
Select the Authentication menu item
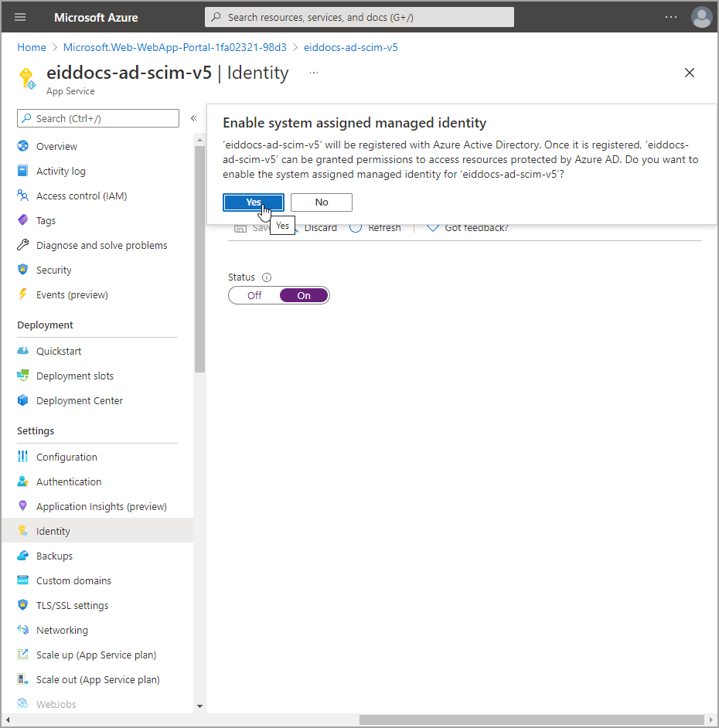69,481
